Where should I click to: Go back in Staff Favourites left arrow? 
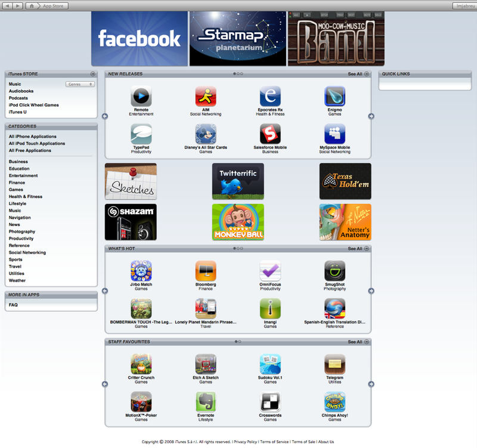click(105, 384)
